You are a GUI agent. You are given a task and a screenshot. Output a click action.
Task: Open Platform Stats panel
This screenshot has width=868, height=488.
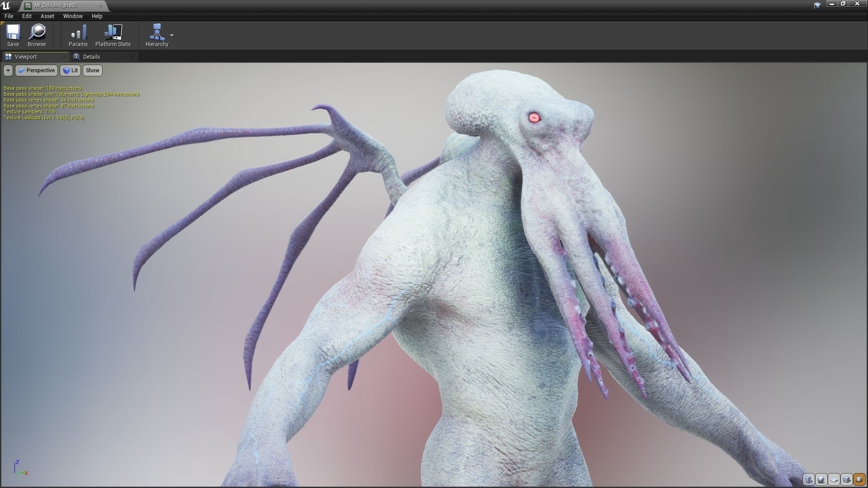pyautogui.click(x=113, y=35)
